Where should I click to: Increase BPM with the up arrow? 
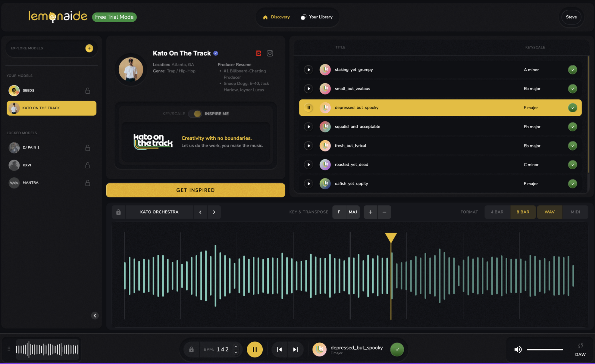pyautogui.click(x=236, y=346)
